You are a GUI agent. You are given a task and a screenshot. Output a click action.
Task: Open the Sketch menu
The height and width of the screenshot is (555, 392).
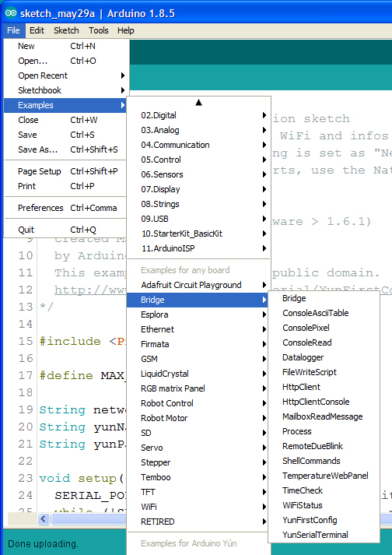pos(66,30)
